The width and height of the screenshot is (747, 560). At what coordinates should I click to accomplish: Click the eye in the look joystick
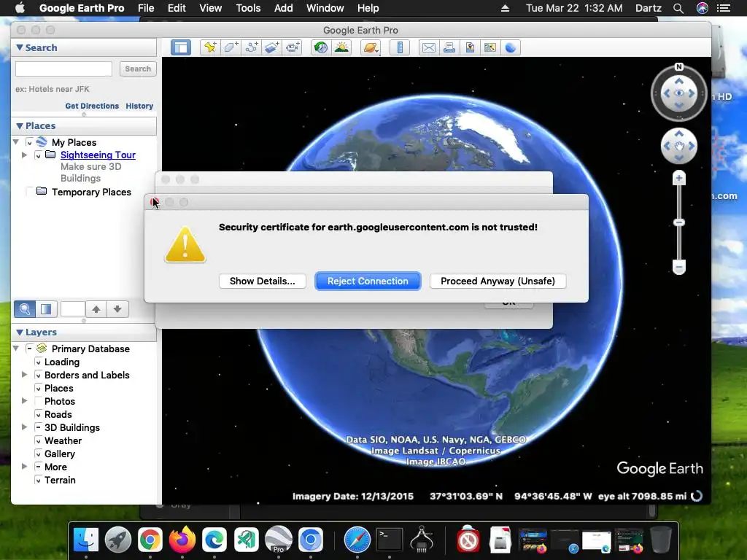(x=679, y=93)
